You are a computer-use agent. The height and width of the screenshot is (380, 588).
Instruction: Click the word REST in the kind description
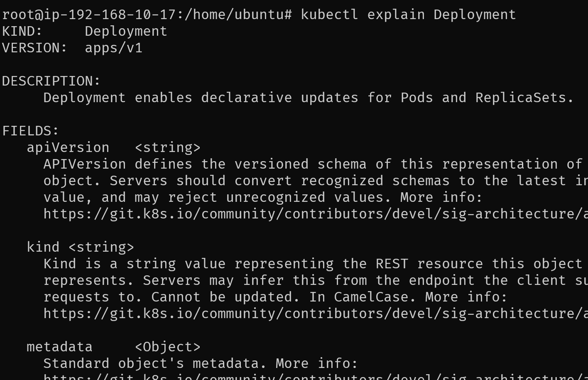click(x=392, y=264)
